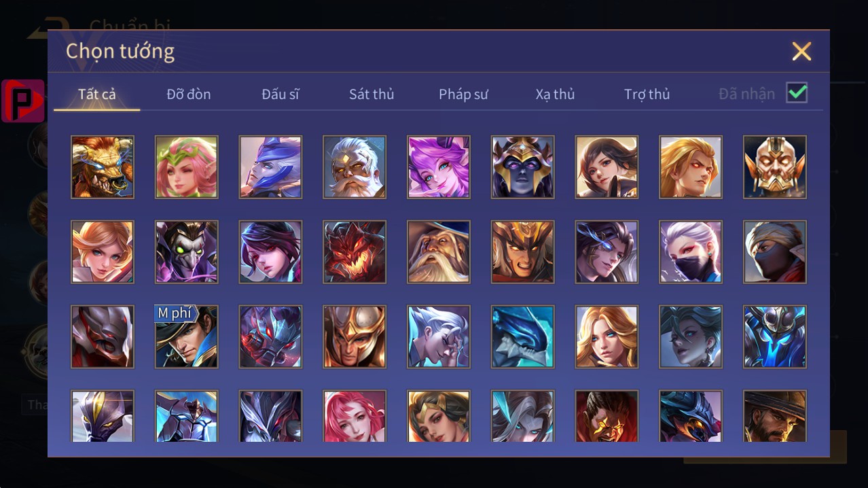Select the golden lion beast hero portrait
868x488 pixels.
(x=103, y=167)
